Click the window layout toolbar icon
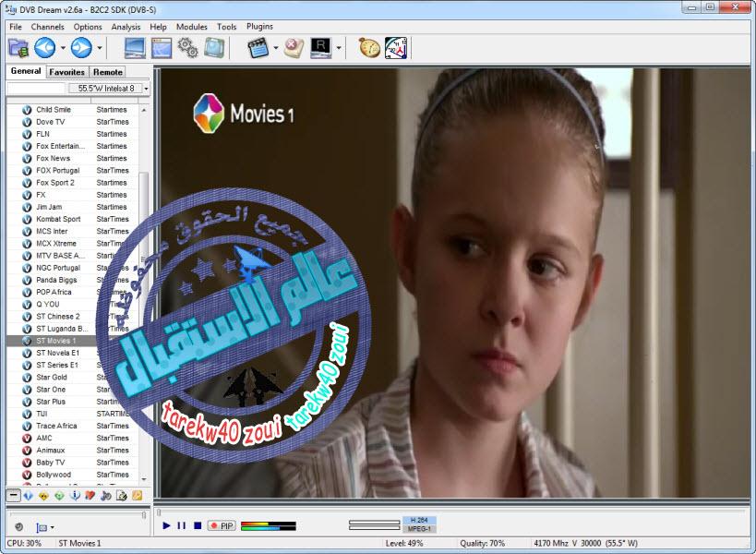The image size is (756, 554). pos(162,48)
